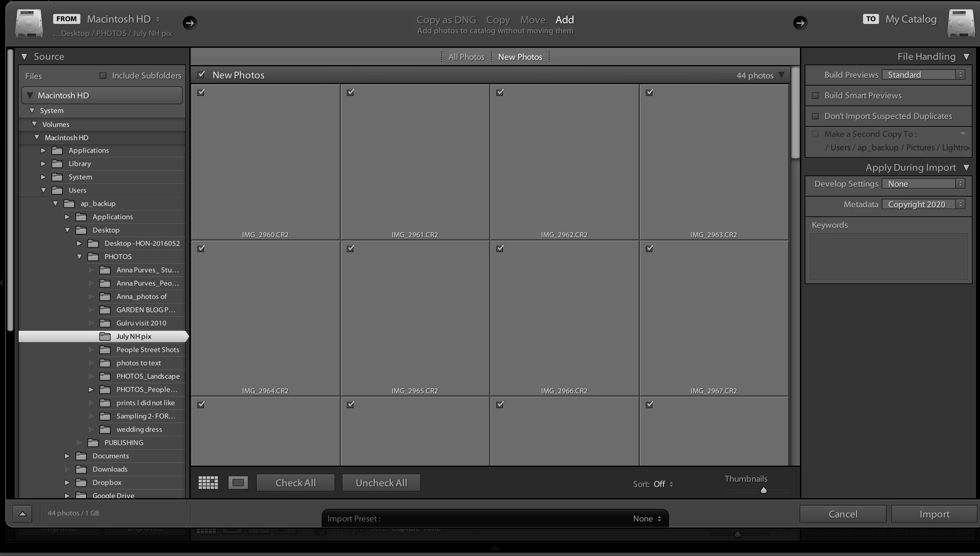This screenshot has width=980, height=556.
Task: Click the Import button
Action: click(x=934, y=514)
